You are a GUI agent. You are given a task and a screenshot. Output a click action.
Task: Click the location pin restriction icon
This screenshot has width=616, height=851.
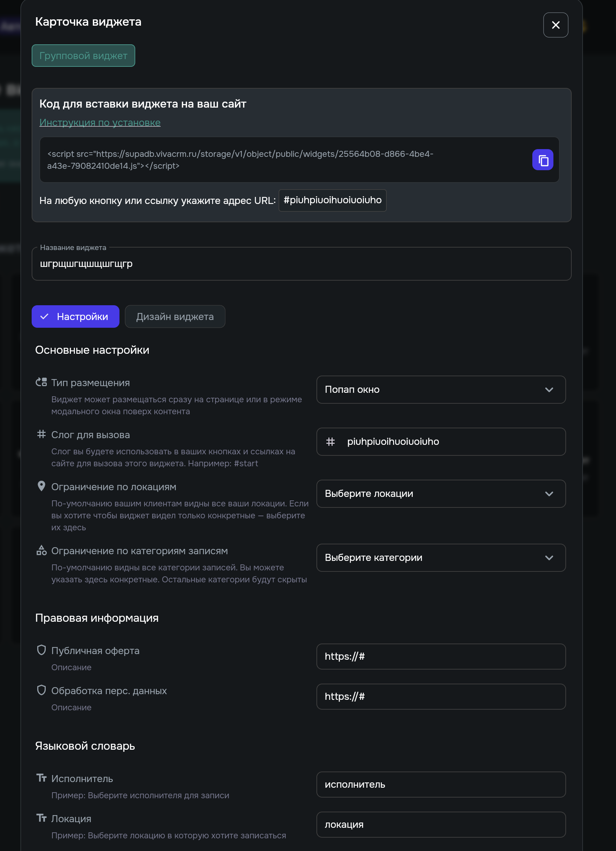[x=41, y=486]
